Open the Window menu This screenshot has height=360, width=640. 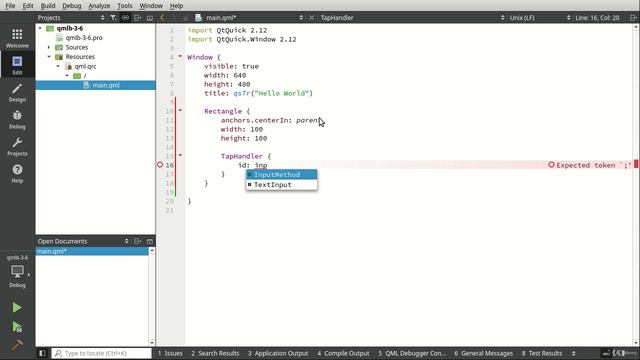(x=151, y=6)
